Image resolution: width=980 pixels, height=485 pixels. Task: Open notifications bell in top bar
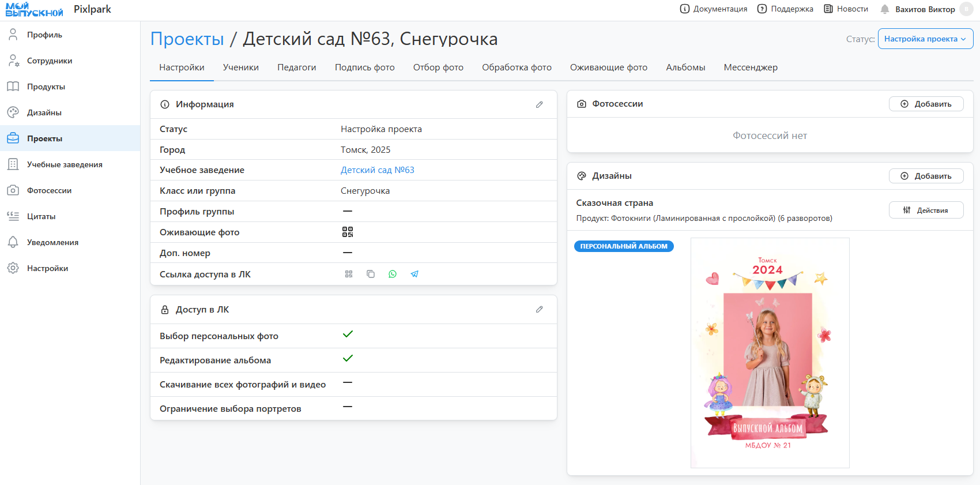pyautogui.click(x=885, y=9)
